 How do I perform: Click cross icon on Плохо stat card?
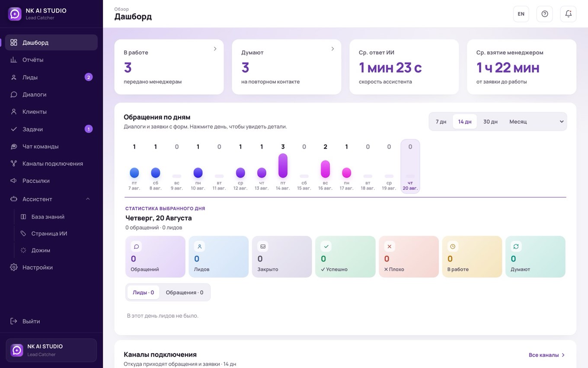(390, 246)
